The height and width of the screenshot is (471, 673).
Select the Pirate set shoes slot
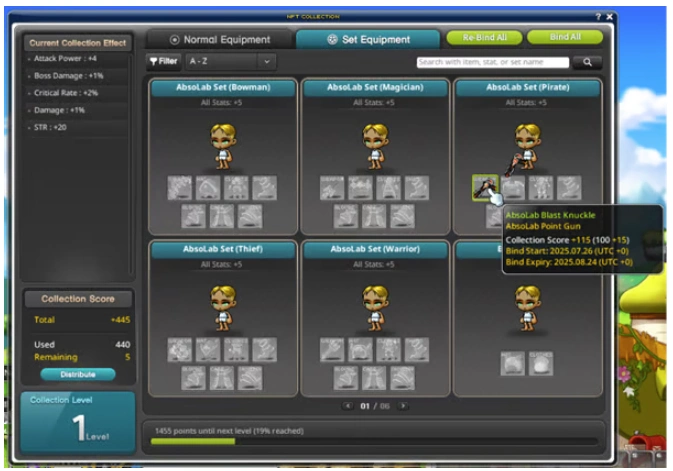click(569, 188)
